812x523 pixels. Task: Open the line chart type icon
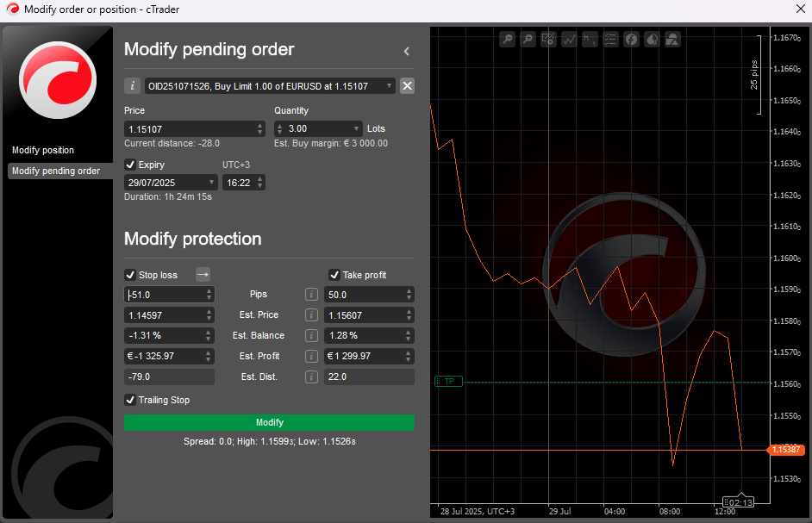[569, 39]
